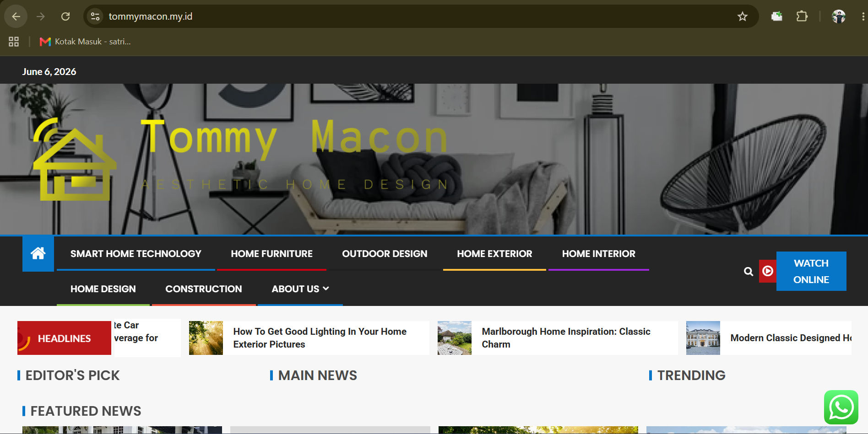Open the site search magnifier icon
This screenshot has width=868, height=434.
pos(749,271)
